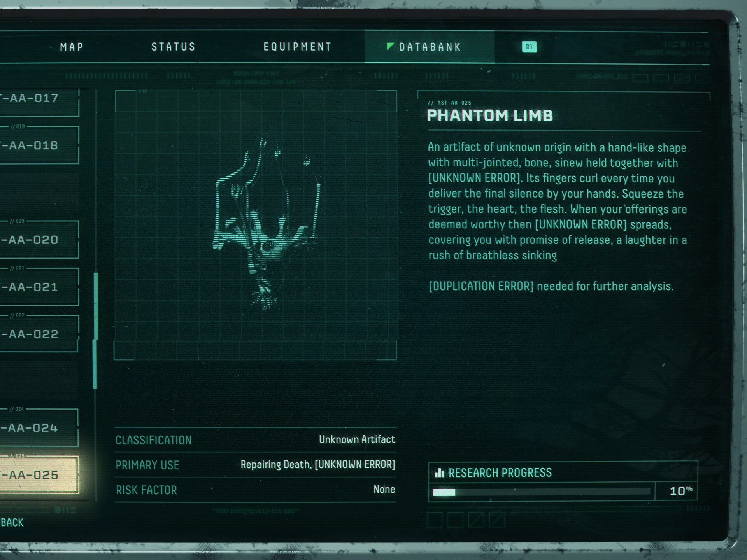
Task: Click the Risk Factor row
Action: coord(255,490)
